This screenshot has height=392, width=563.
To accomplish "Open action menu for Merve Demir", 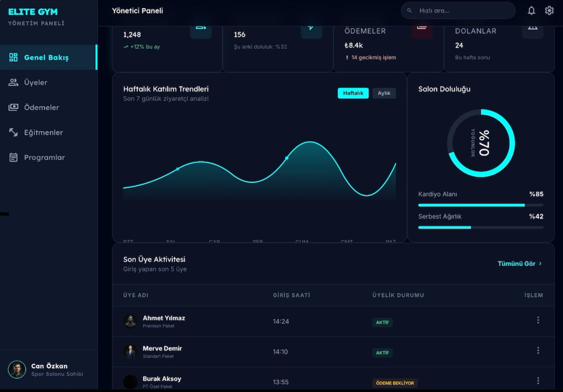I will (538, 351).
